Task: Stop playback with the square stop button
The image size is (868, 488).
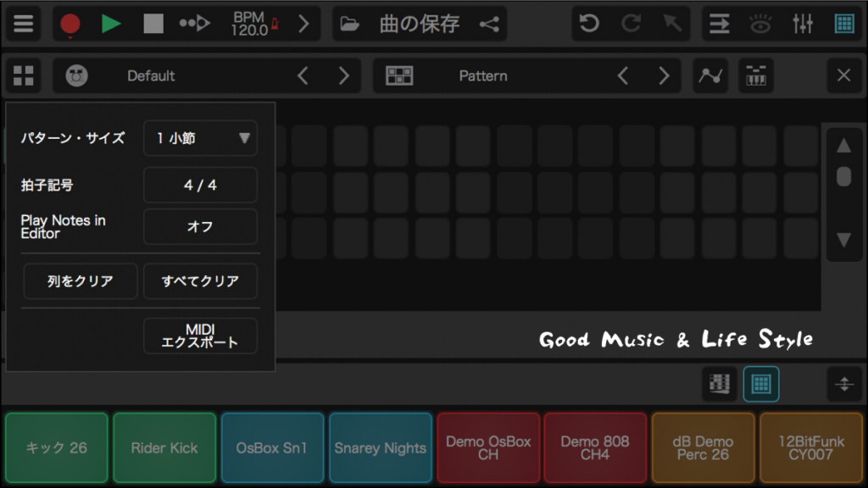Action: point(153,24)
